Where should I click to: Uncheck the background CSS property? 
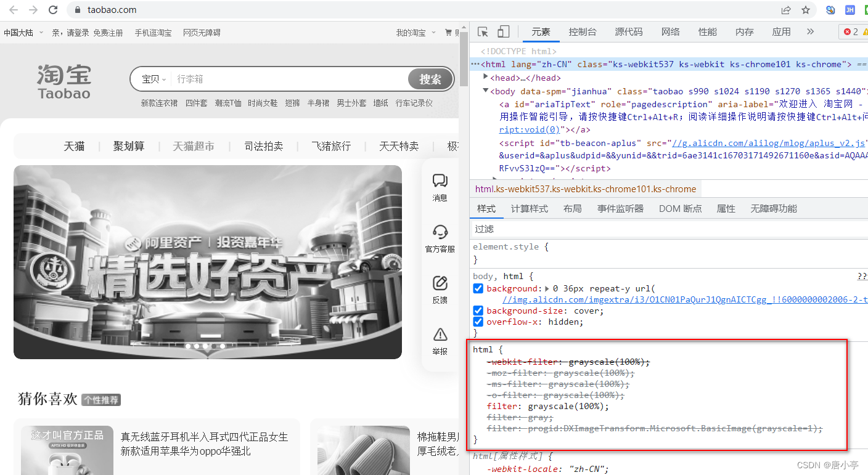point(478,288)
